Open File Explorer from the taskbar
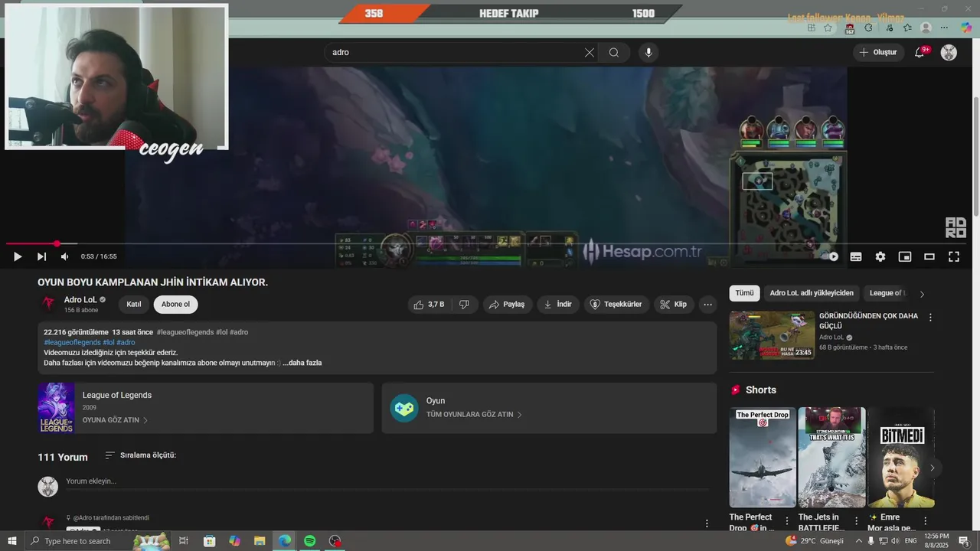 pos(260,541)
